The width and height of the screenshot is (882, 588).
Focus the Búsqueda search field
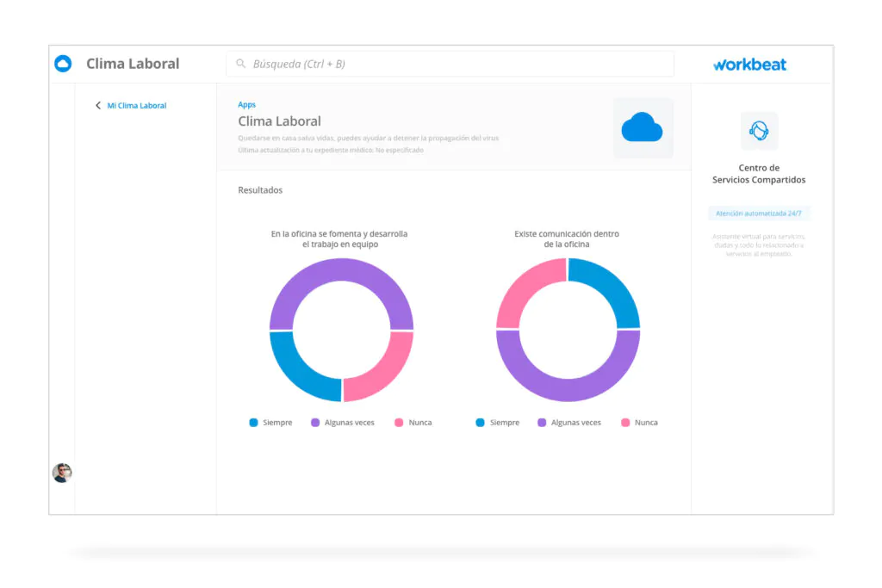448,64
